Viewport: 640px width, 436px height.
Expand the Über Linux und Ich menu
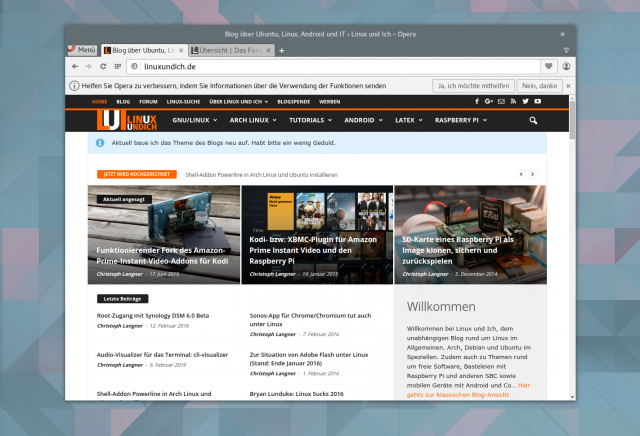point(239,102)
